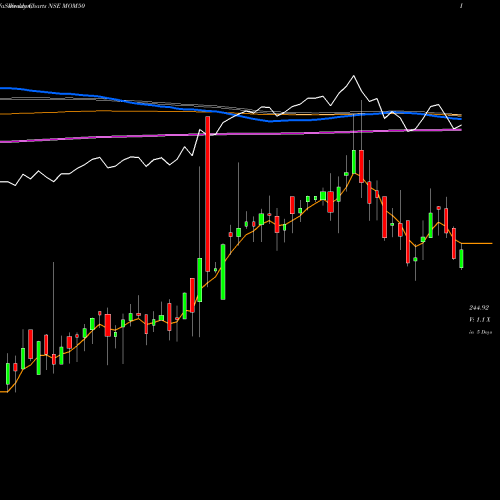Click the 'in 5 Days' label
This screenshot has height=500, width=500.
pos(480,332)
